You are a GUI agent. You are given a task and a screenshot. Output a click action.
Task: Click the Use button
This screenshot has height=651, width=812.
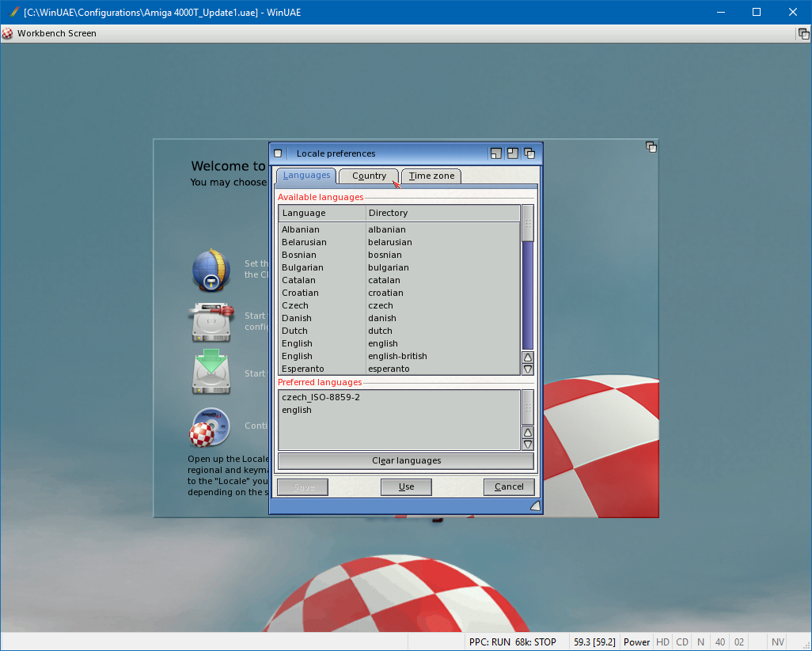[x=406, y=486]
